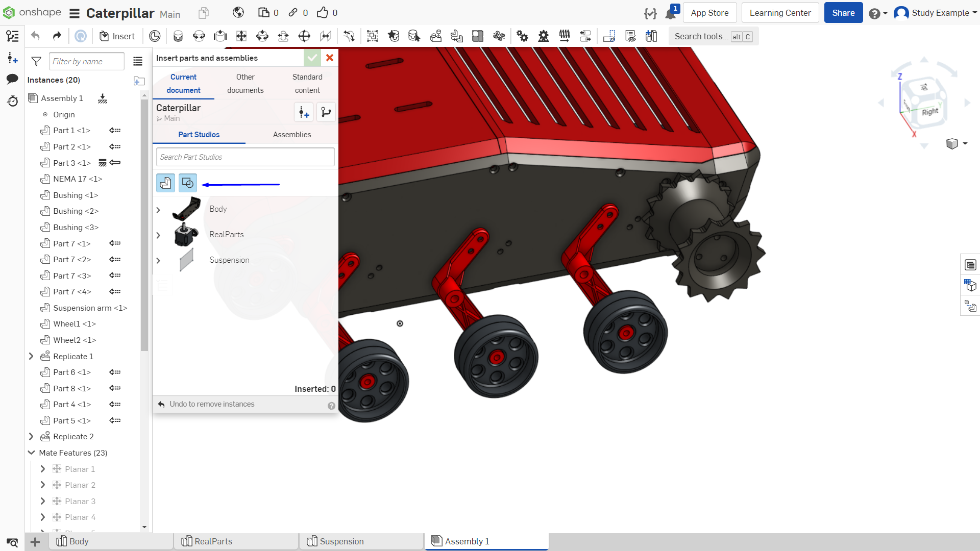Expand the Replicate 2 tree node
This screenshot has height=551, width=980.
tap(31, 437)
